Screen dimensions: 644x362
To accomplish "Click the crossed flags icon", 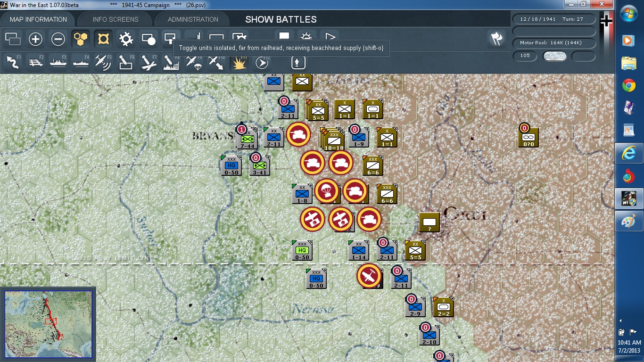I will pyautogui.click(x=496, y=39).
